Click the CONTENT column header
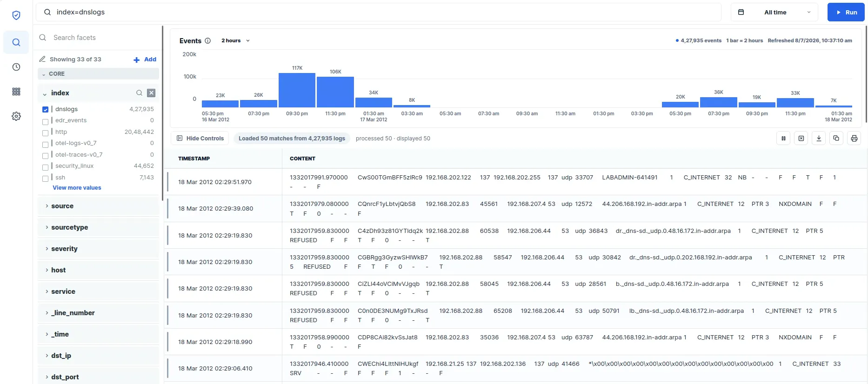This screenshot has width=868, height=384. (302, 159)
